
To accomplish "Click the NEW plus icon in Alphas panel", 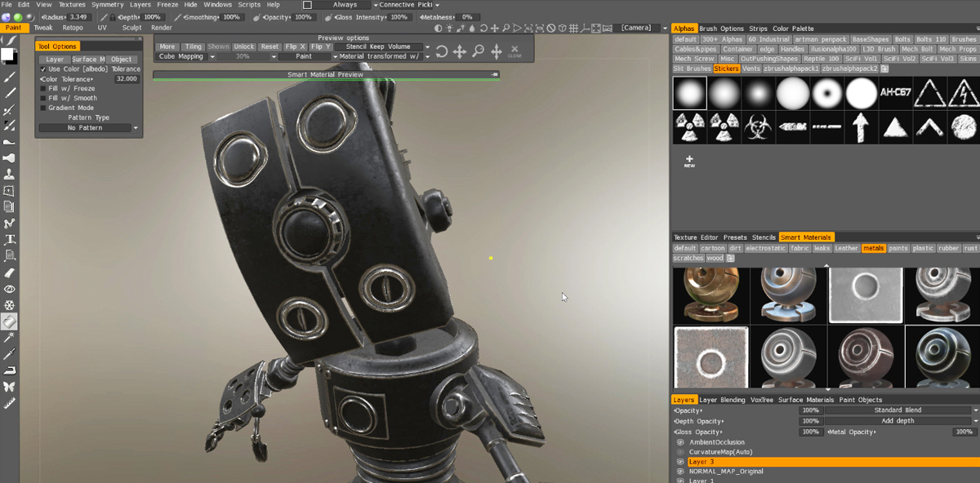I will (x=689, y=161).
